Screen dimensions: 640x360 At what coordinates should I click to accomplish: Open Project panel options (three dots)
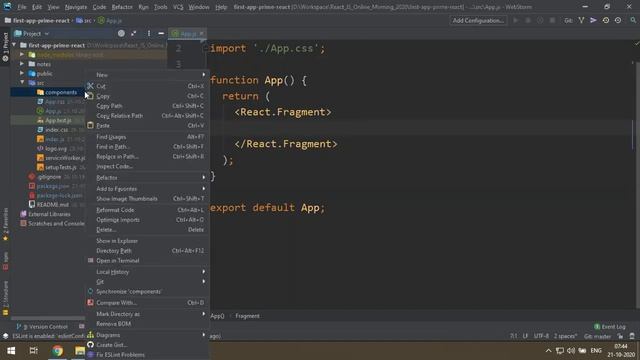[x=149, y=33]
